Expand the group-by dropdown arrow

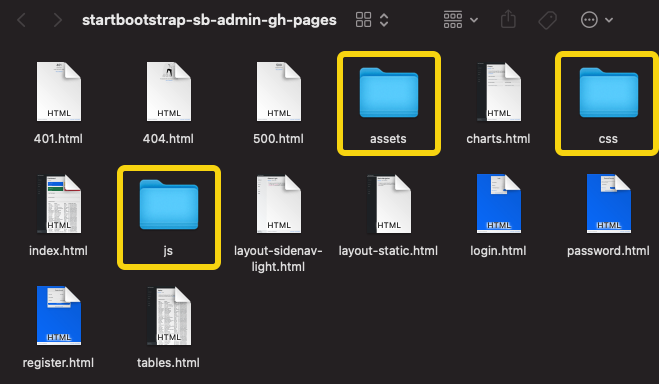click(474, 20)
